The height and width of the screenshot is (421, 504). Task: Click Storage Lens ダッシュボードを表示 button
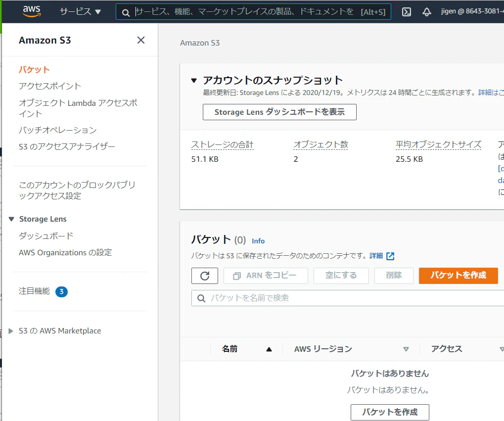tap(279, 112)
